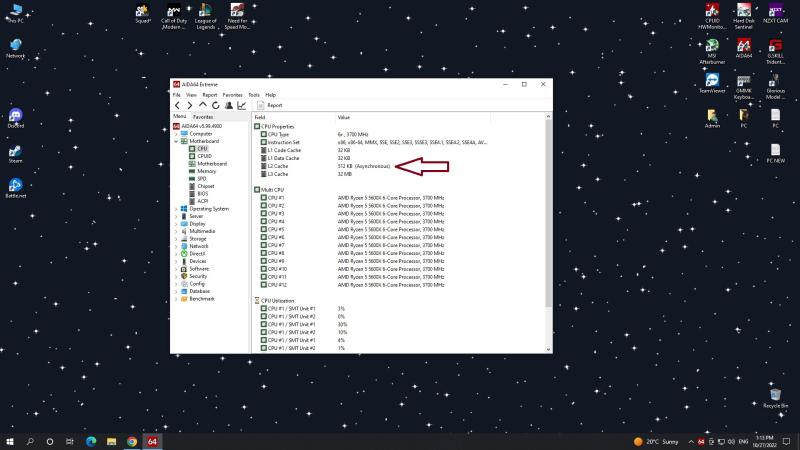Expand the Benchmark tree node
This screenshot has width=800, height=450.
pos(175,298)
